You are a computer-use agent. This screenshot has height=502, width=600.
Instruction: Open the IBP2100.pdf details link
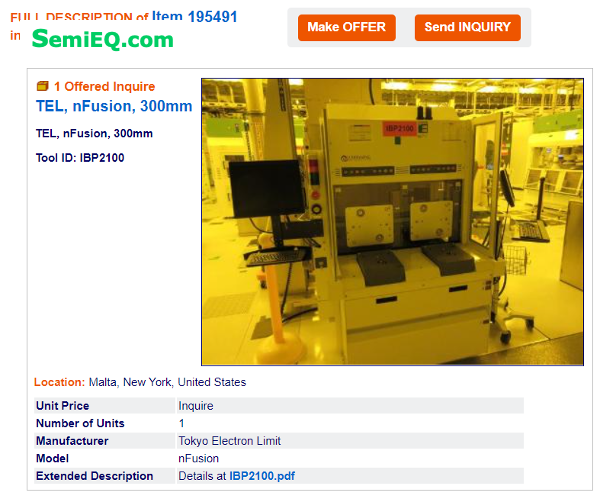pos(262,476)
